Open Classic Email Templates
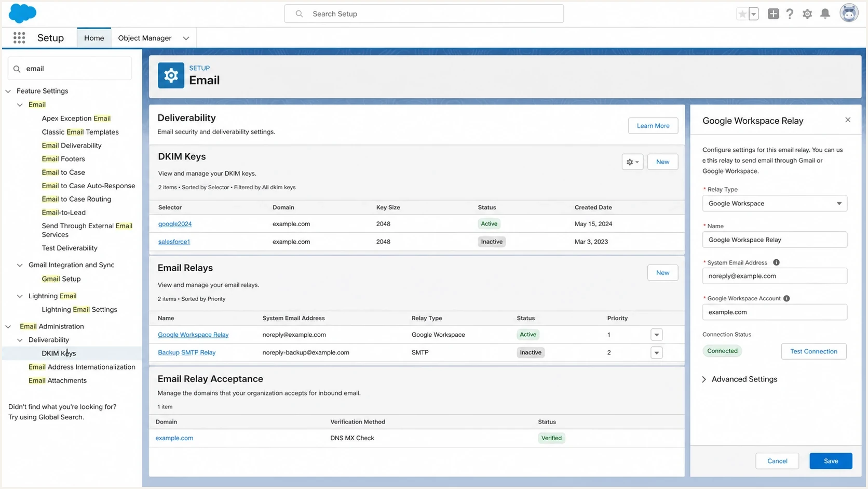Image resolution: width=868 pixels, height=489 pixels. [80, 132]
